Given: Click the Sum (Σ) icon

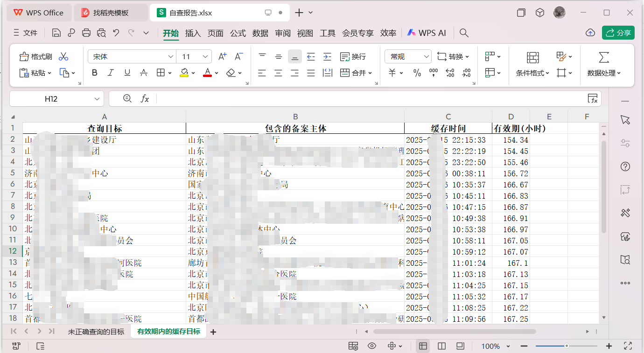Looking at the screenshot, I should [x=604, y=57].
